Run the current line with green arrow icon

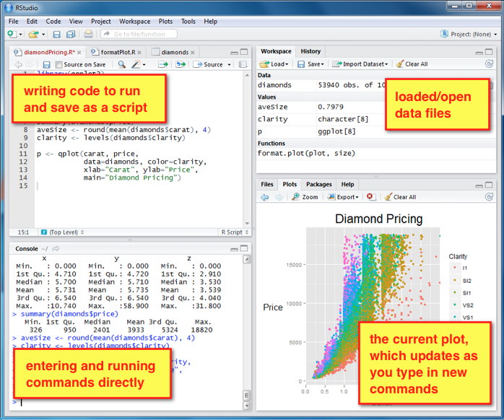[x=163, y=64]
